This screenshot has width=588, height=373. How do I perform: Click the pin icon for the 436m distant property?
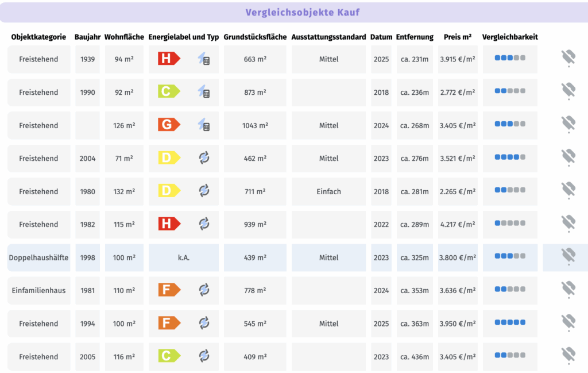pyautogui.click(x=568, y=355)
